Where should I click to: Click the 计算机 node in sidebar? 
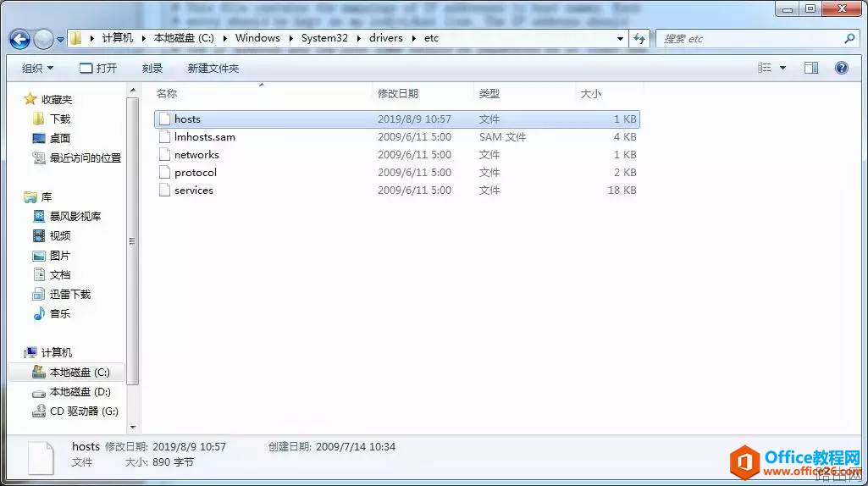pos(57,352)
